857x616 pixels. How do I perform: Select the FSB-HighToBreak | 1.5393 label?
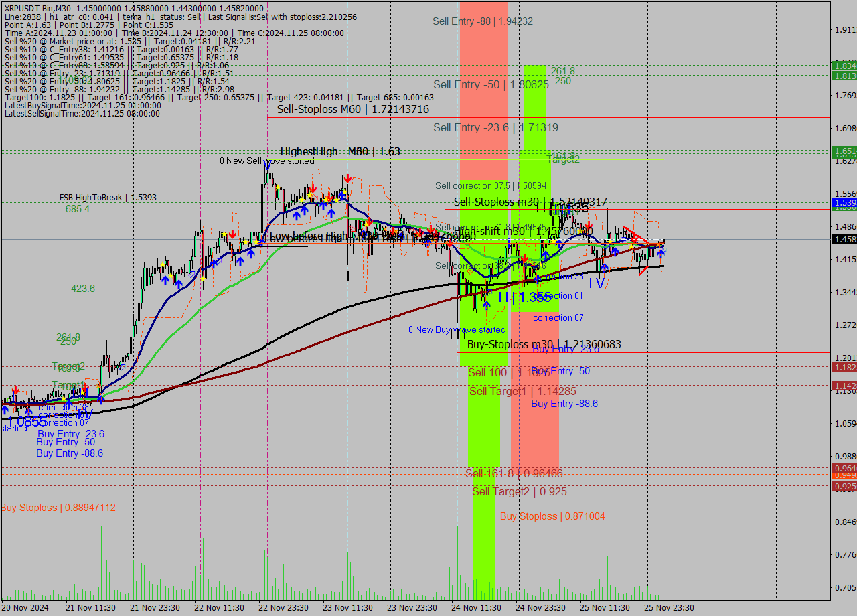point(108,198)
